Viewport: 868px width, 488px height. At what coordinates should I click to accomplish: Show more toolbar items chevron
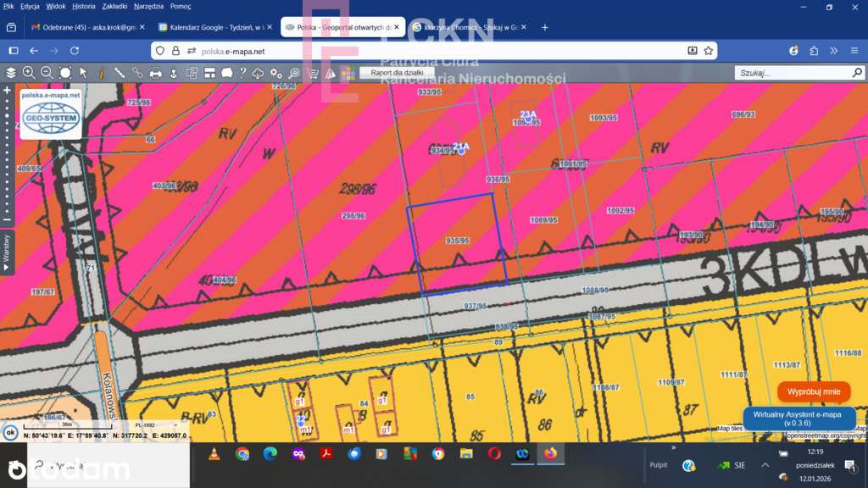[x=834, y=51]
